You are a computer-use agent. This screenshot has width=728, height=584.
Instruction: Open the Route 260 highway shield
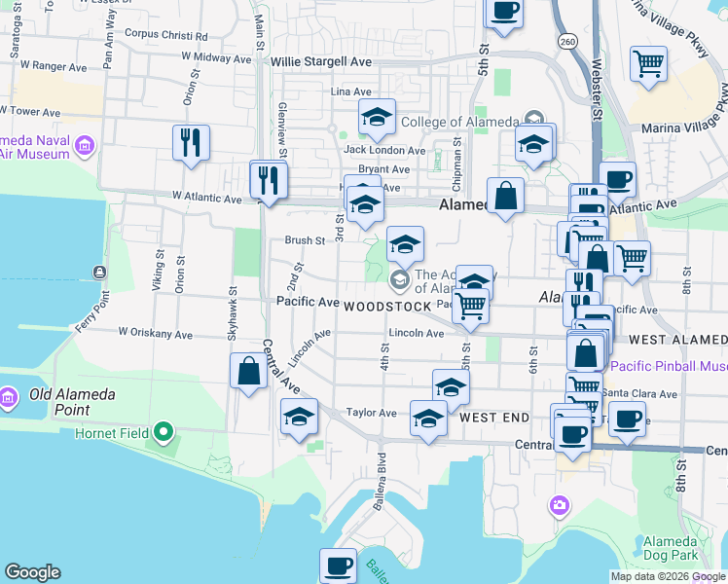point(567,42)
